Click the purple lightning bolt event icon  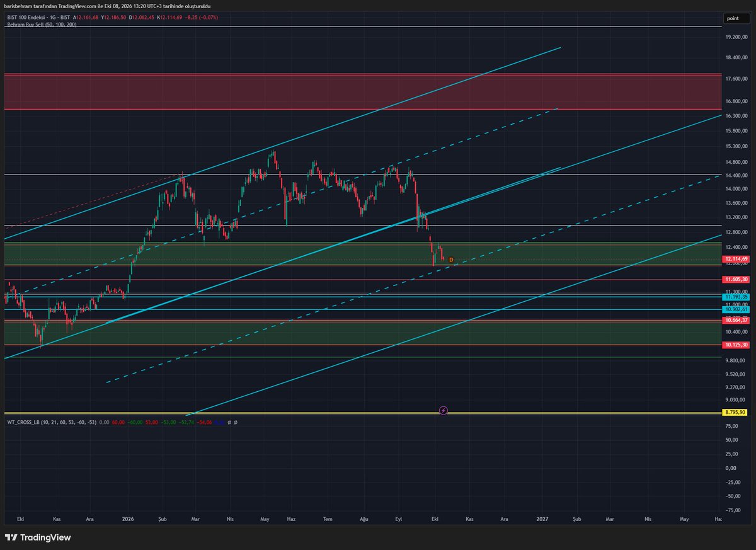click(x=444, y=410)
